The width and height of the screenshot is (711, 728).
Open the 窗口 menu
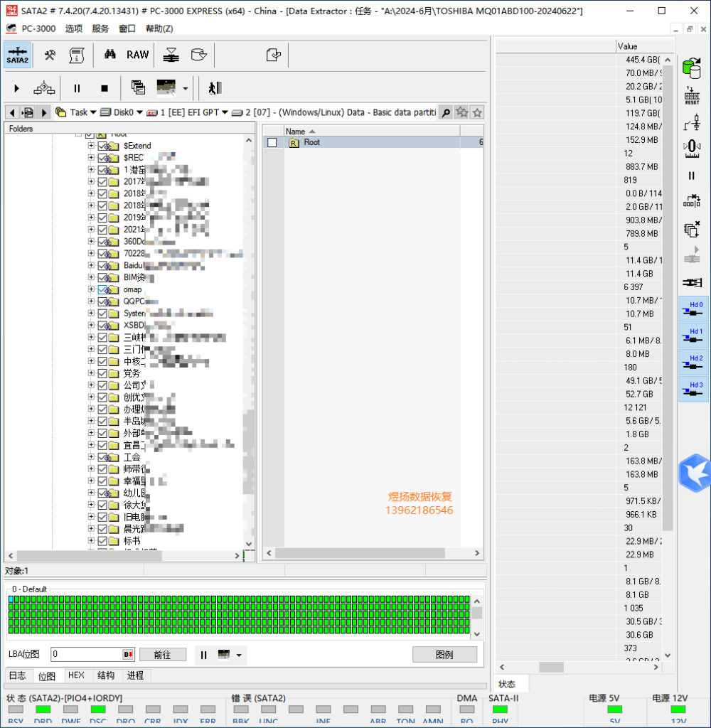tap(127, 28)
